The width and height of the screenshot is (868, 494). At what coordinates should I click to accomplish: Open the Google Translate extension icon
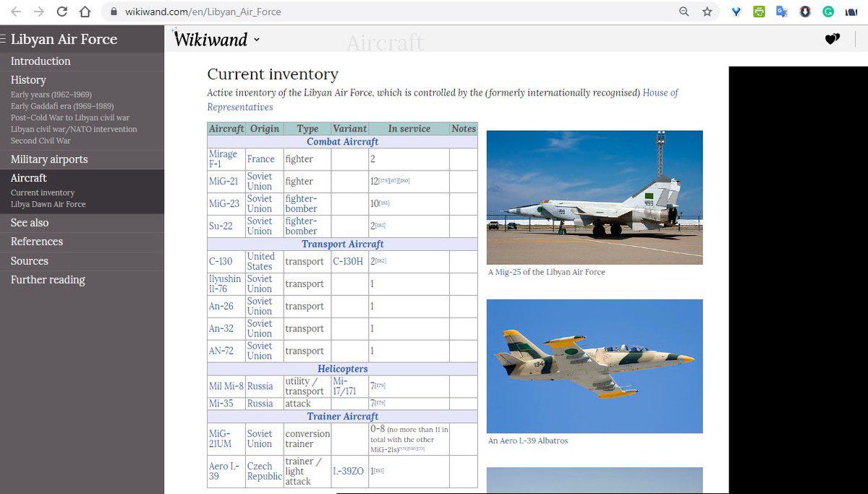click(782, 12)
